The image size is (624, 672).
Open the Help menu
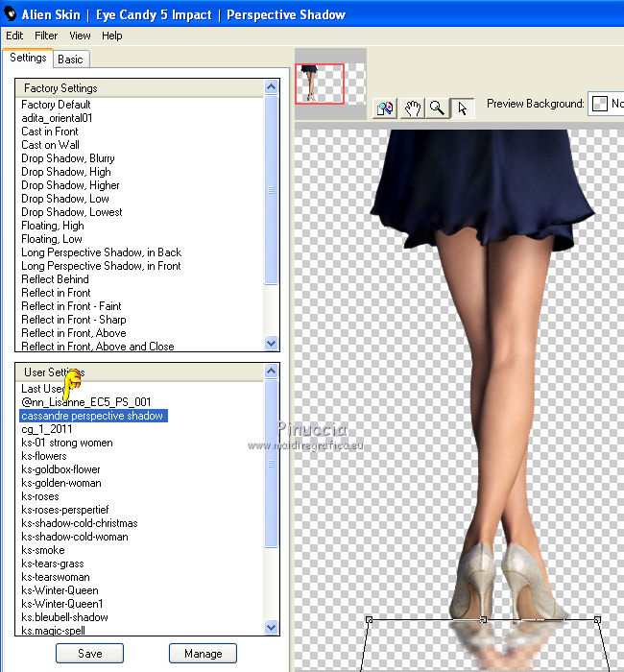(x=112, y=36)
